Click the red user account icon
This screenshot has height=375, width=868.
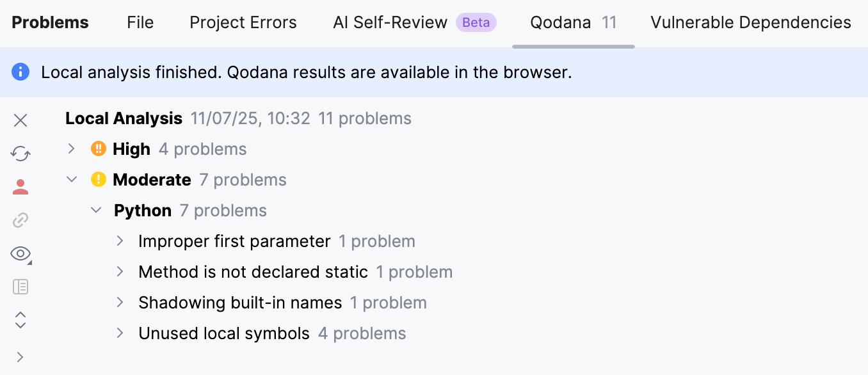click(x=20, y=186)
